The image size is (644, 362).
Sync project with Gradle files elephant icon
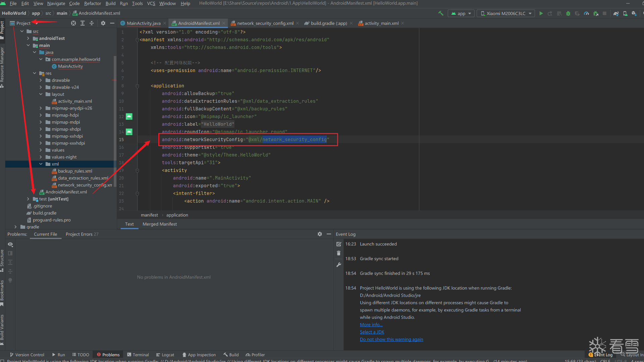pyautogui.click(x=616, y=13)
